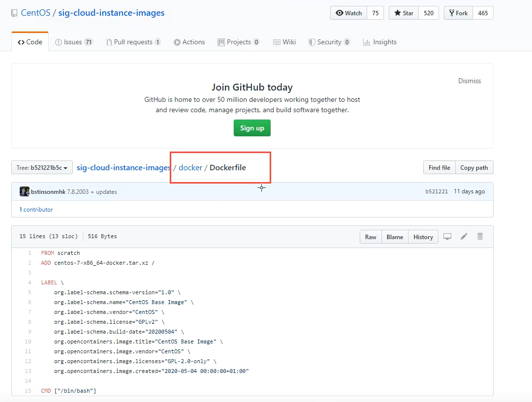
Task: Click the label-schema.build-date="20200504" line
Action: coord(119,332)
